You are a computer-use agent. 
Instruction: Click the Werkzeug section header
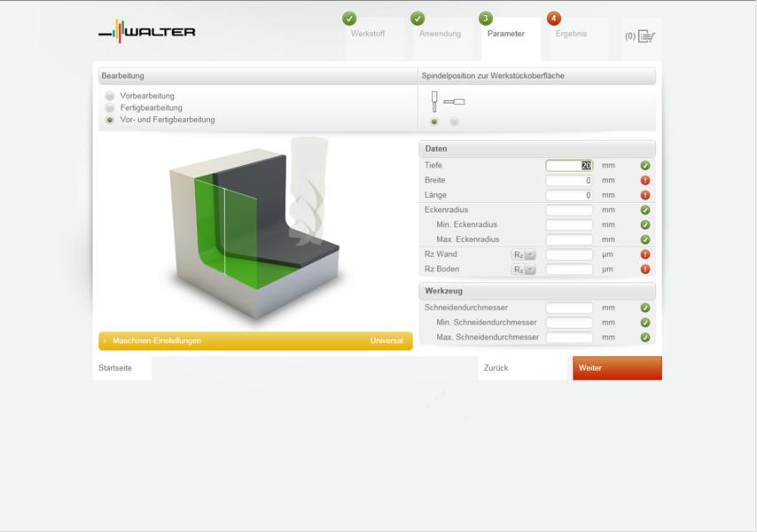(x=537, y=291)
